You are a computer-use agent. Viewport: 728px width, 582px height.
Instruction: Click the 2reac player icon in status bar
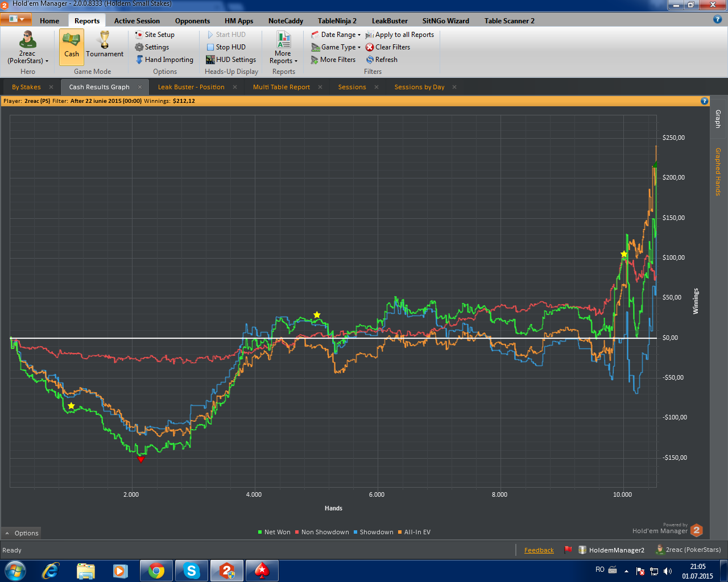click(660, 550)
